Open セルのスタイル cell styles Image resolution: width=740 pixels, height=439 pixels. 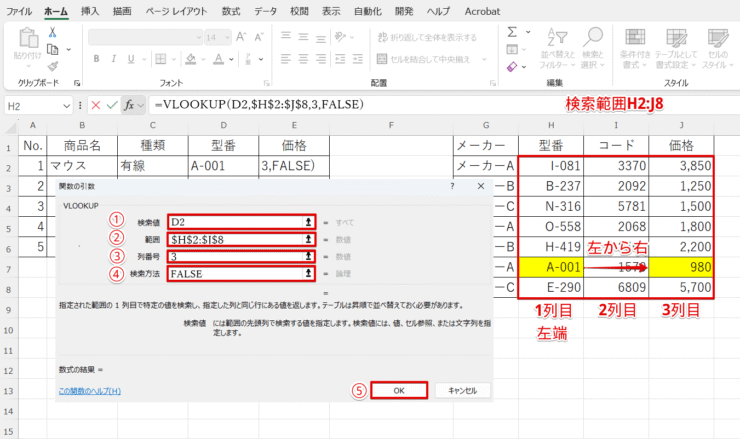[x=717, y=49]
